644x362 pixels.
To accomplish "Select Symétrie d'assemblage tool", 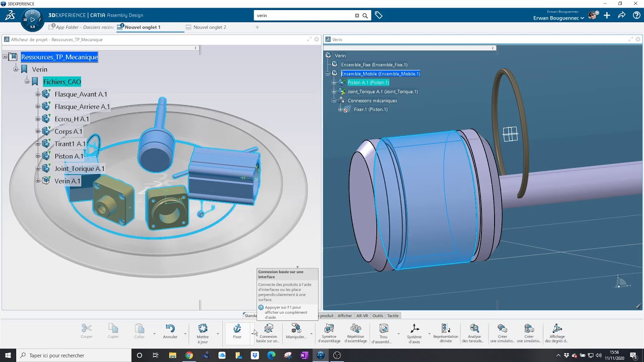I will (x=329, y=333).
